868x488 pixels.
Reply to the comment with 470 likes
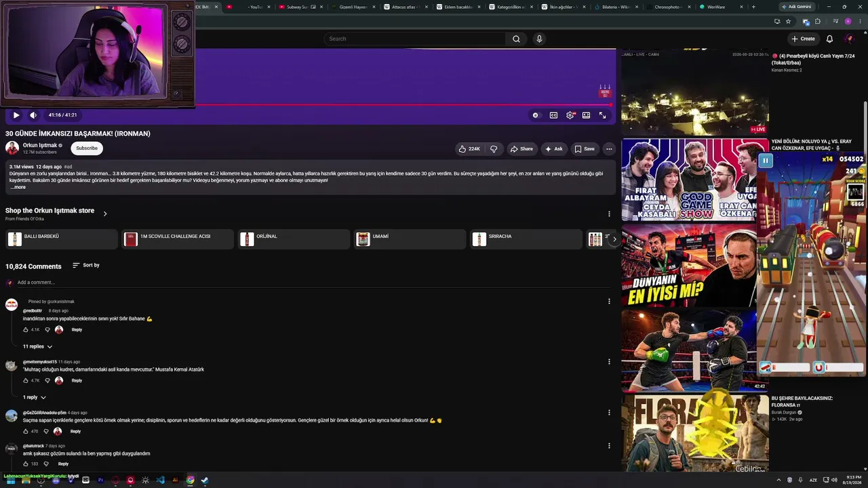pos(75,432)
